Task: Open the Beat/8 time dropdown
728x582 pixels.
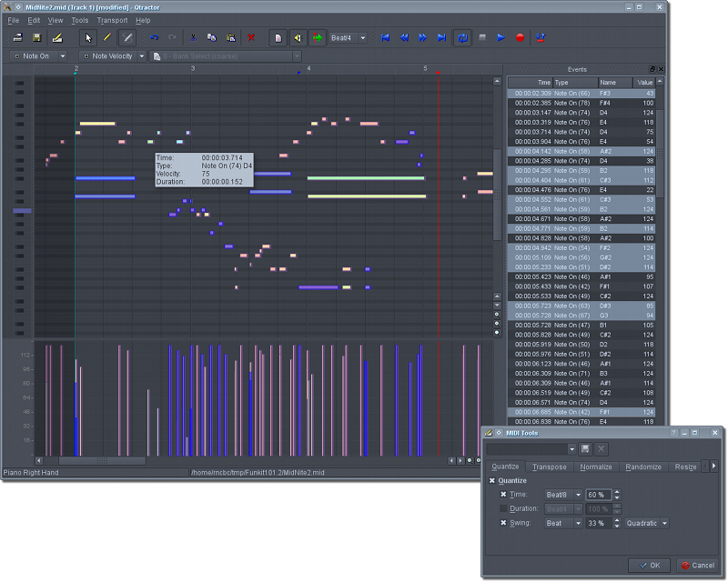Action: pyautogui.click(x=563, y=495)
